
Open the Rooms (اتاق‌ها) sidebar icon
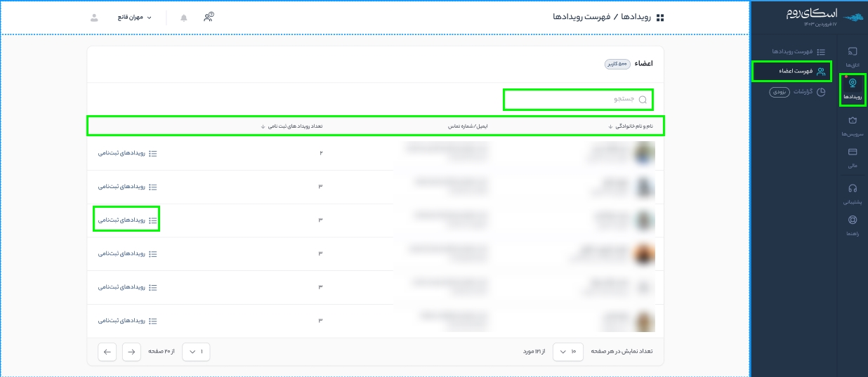pos(853,55)
